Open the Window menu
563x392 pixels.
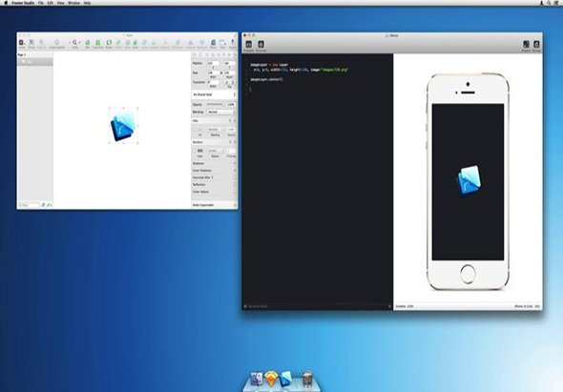[74, 3]
